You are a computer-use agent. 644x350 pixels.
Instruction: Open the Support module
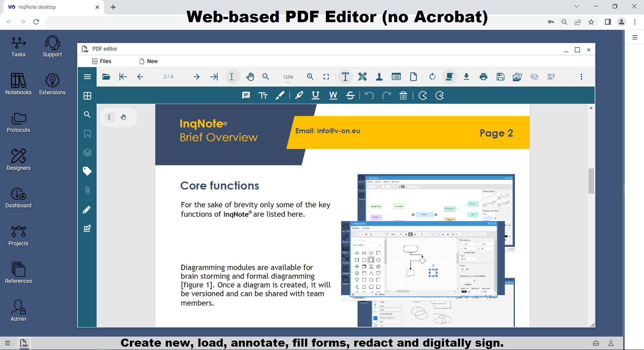[52, 47]
